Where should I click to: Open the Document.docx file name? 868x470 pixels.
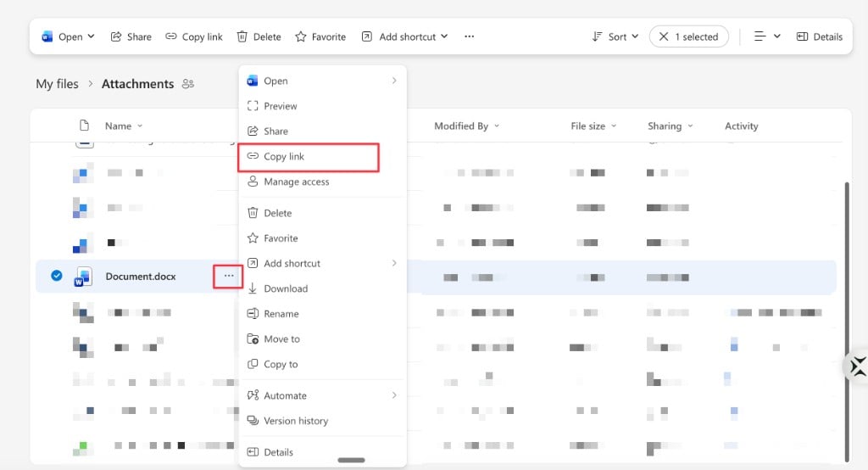(x=141, y=276)
